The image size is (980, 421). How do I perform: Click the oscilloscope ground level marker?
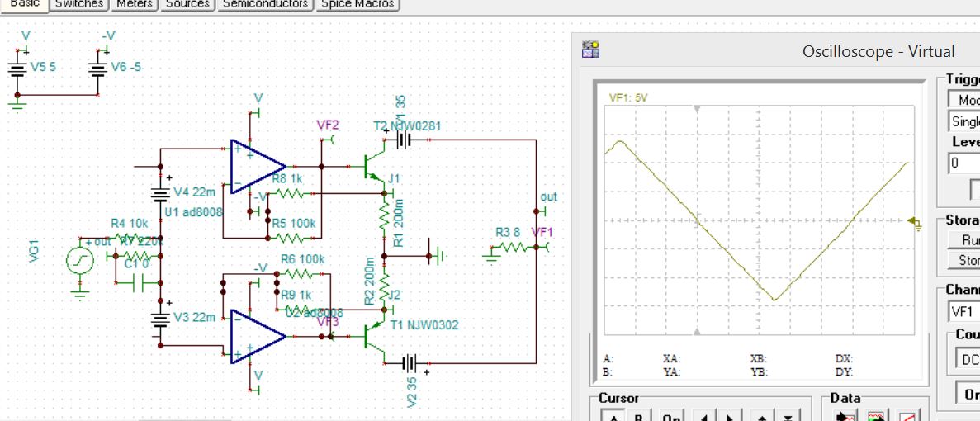915,222
